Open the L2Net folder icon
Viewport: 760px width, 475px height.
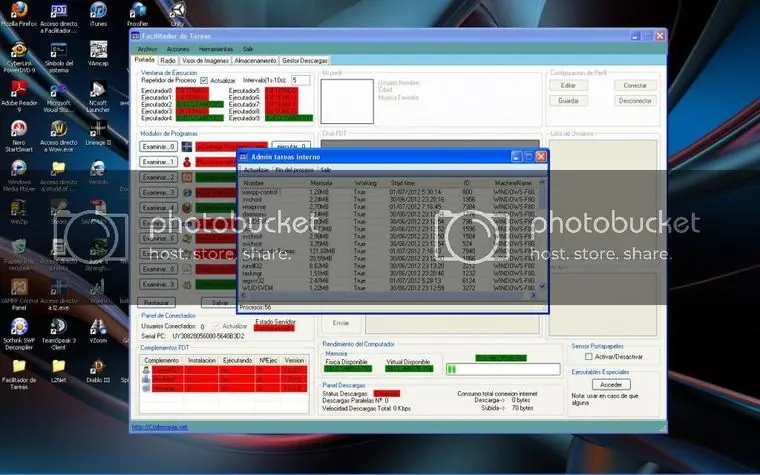pos(59,371)
